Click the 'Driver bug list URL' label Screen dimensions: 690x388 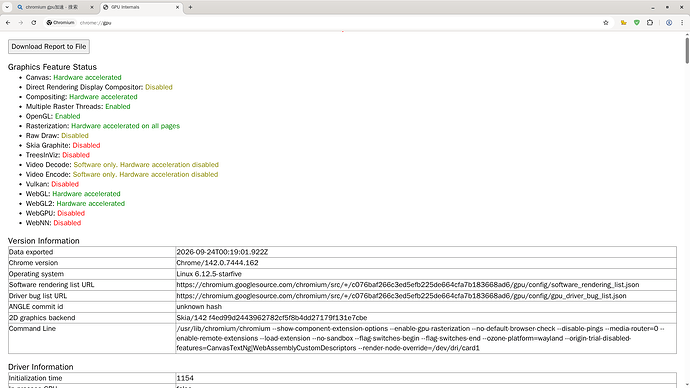point(38,296)
